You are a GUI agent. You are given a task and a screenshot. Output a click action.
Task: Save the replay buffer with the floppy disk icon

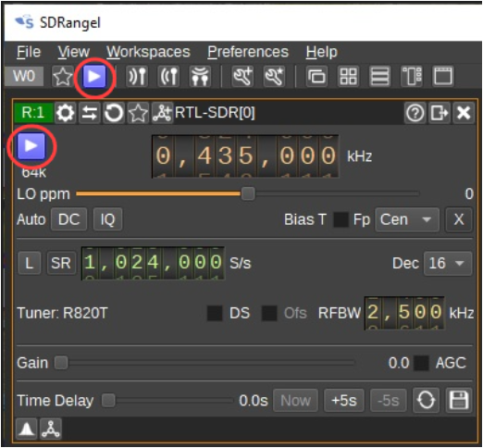459,400
